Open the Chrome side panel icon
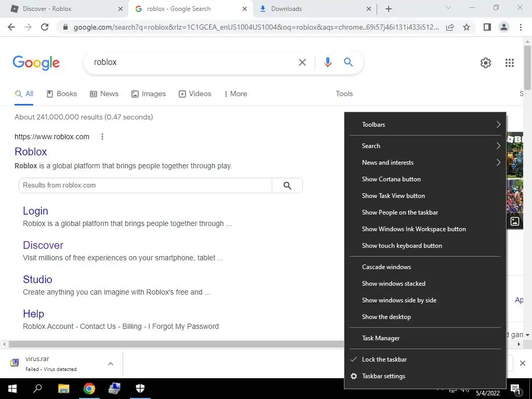 pyautogui.click(x=487, y=27)
